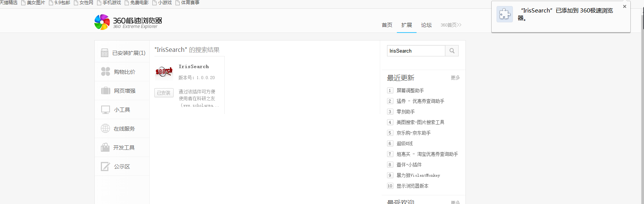This screenshot has height=204, width=644.
Task: Open the 暴力猴ViolentMonkey extension link
Action: [418, 175]
